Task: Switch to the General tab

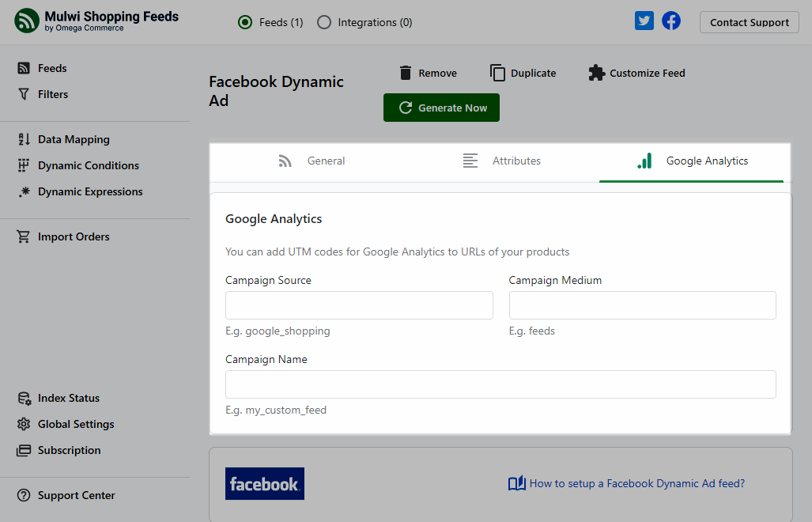Action: [312, 161]
